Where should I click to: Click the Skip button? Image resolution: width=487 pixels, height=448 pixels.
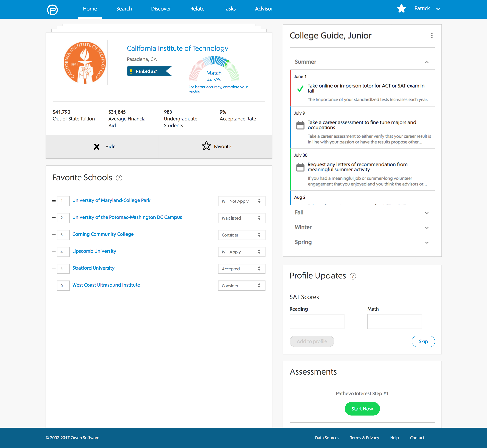[423, 341]
